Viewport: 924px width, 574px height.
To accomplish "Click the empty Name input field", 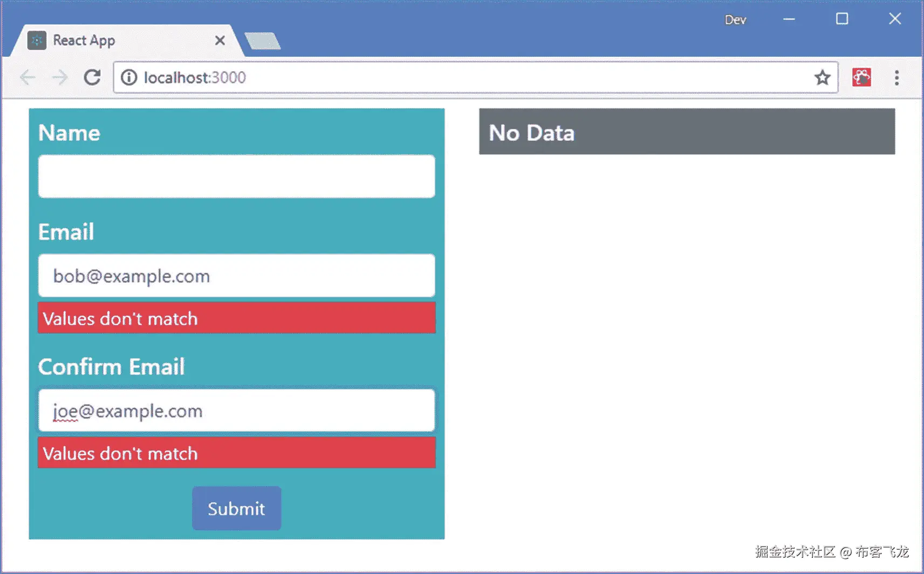I will click(x=236, y=176).
